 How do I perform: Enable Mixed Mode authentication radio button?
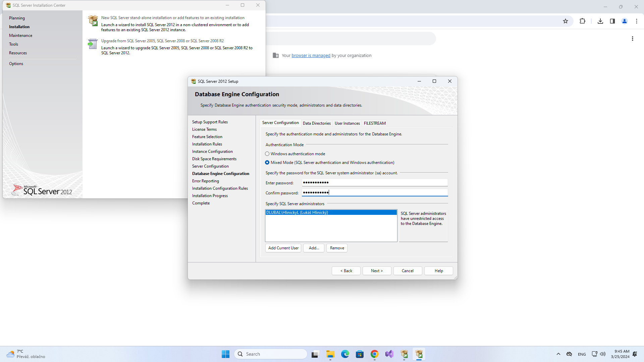[267, 162]
